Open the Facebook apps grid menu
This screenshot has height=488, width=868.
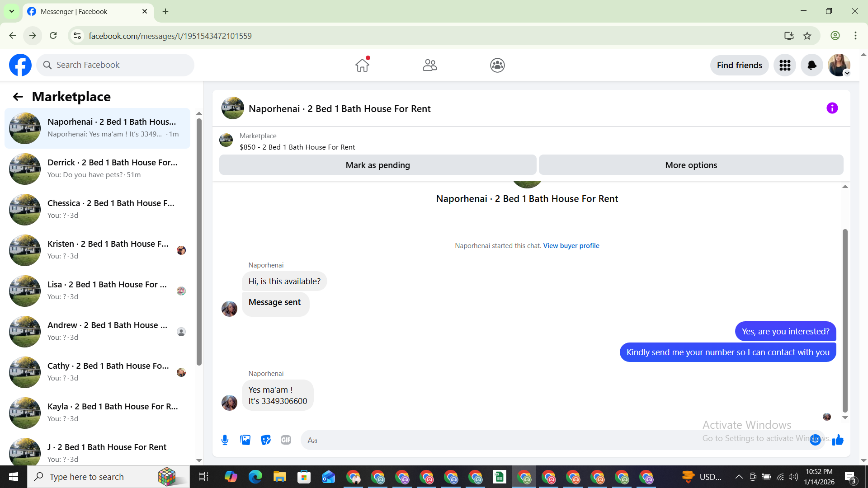[785, 66]
